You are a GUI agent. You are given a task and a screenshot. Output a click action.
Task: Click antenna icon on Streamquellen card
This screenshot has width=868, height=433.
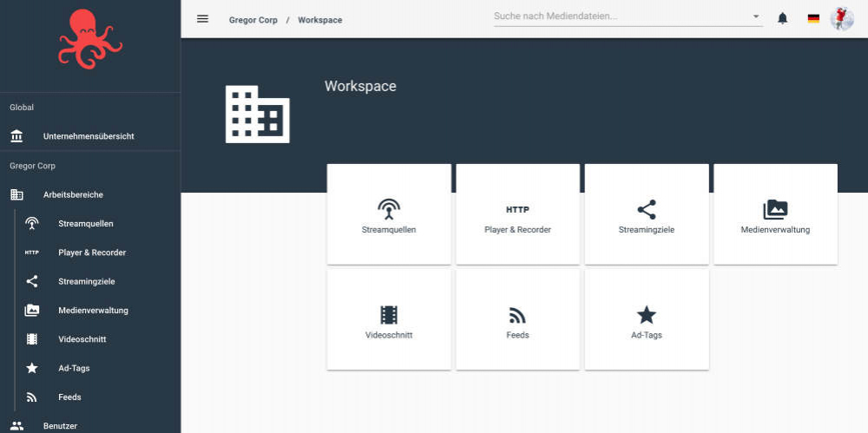389,210
